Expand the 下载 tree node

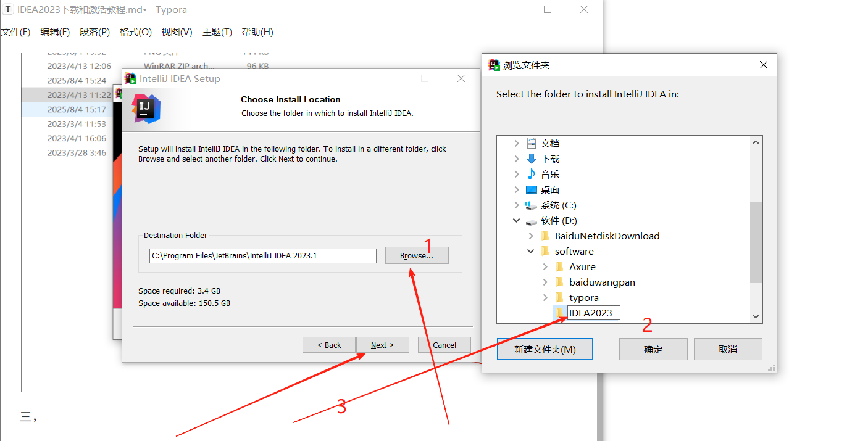517,159
